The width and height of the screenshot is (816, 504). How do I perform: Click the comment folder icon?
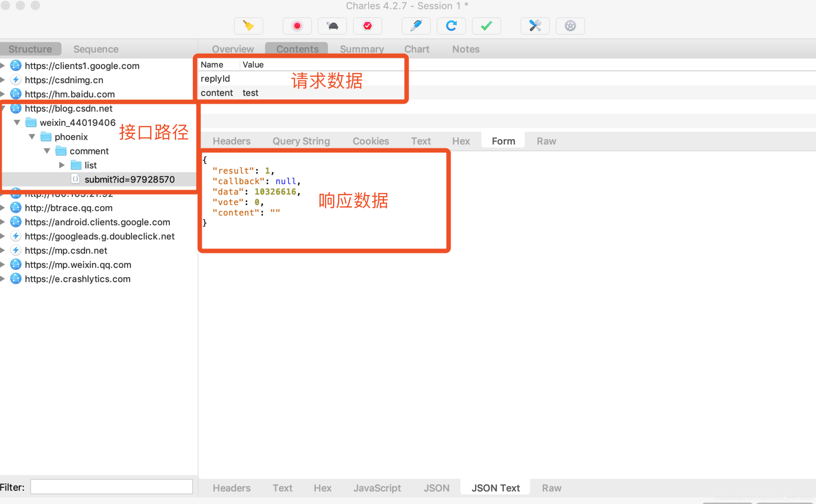[x=61, y=151]
